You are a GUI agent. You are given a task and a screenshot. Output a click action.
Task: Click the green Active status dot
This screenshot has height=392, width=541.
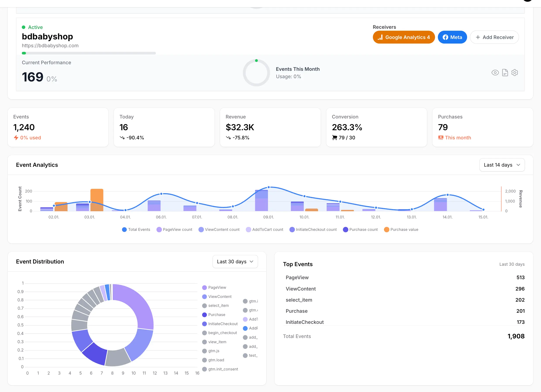[24, 27]
